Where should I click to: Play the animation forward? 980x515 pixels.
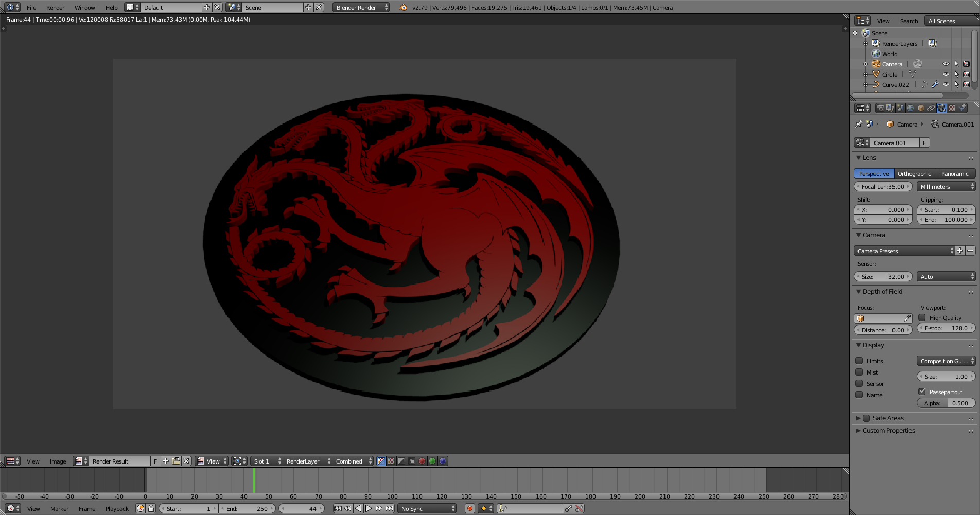[x=369, y=508]
